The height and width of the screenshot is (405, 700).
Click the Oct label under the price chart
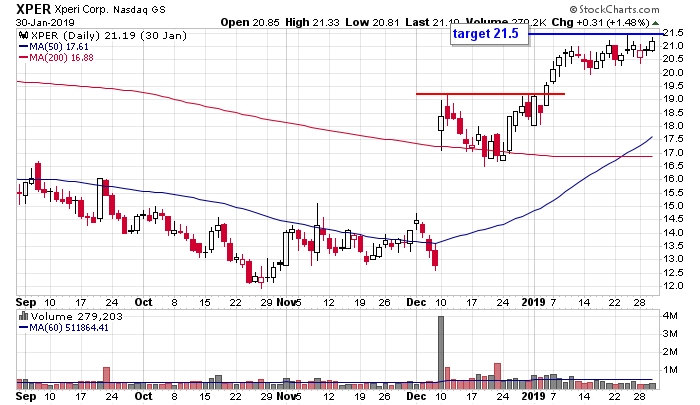tap(143, 302)
